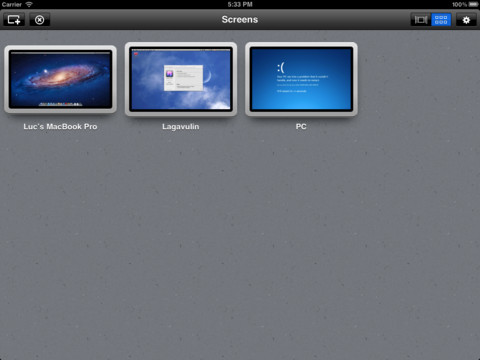This screenshot has width=480, height=360.
Task: Open the PC blue screen thumbnail
Action: [x=301, y=79]
